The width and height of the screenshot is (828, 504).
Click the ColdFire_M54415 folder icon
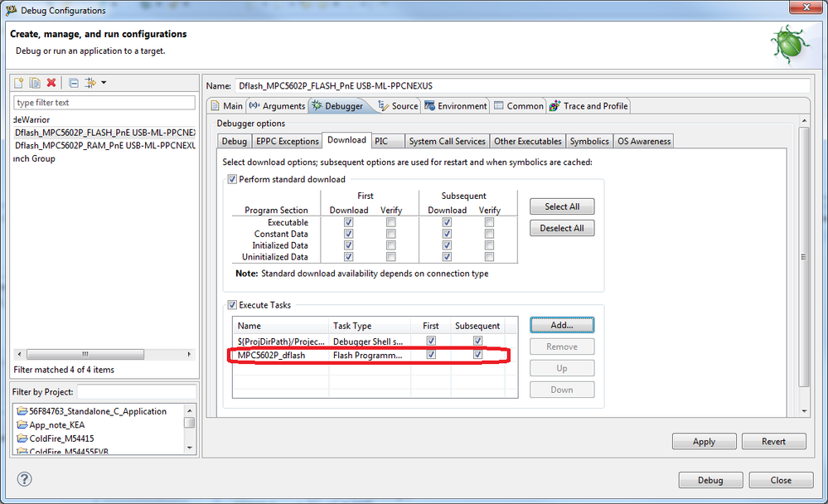(x=22, y=439)
